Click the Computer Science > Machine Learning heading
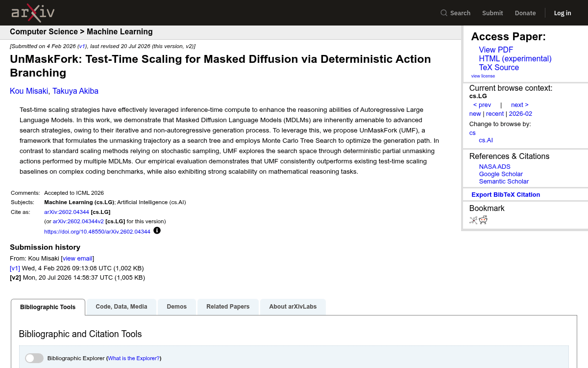Screen dimensions: 588x368 pyautogui.click(x=81, y=32)
